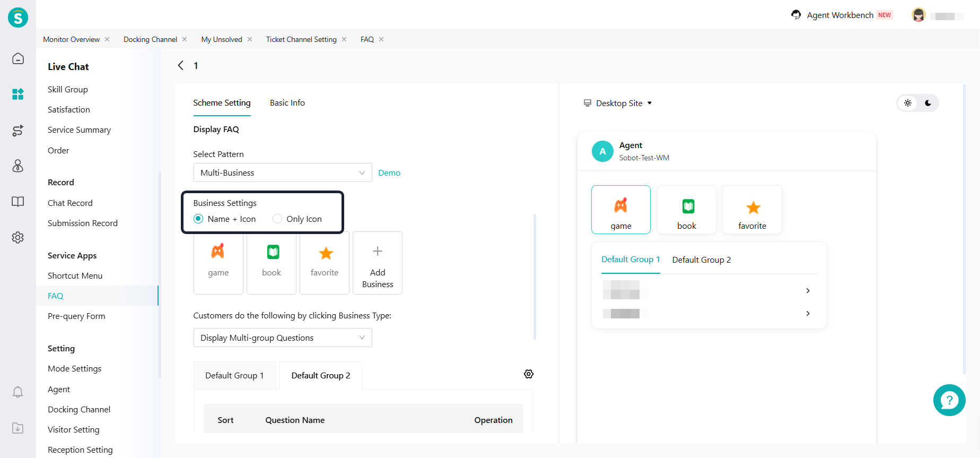Viewport: 980px width, 458px height.
Task: Open the knowledge base book icon
Action: pyautogui.click(x=18, y=202)
